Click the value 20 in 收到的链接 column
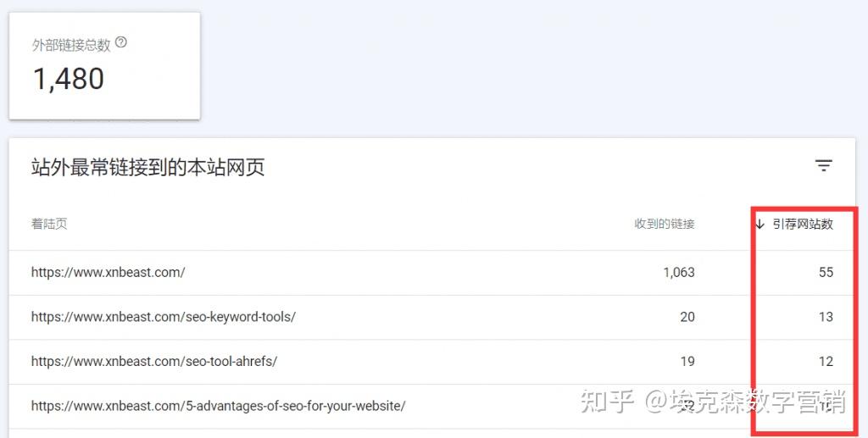The height and width of the screenshot is (438, 868). (687, 317)
